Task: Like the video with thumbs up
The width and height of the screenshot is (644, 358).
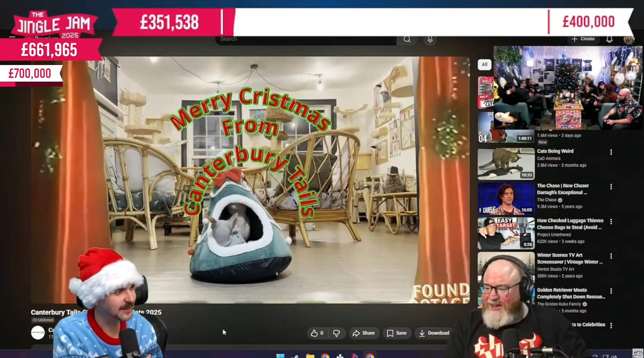Action: pyautogui.click(x=317, y=333)
